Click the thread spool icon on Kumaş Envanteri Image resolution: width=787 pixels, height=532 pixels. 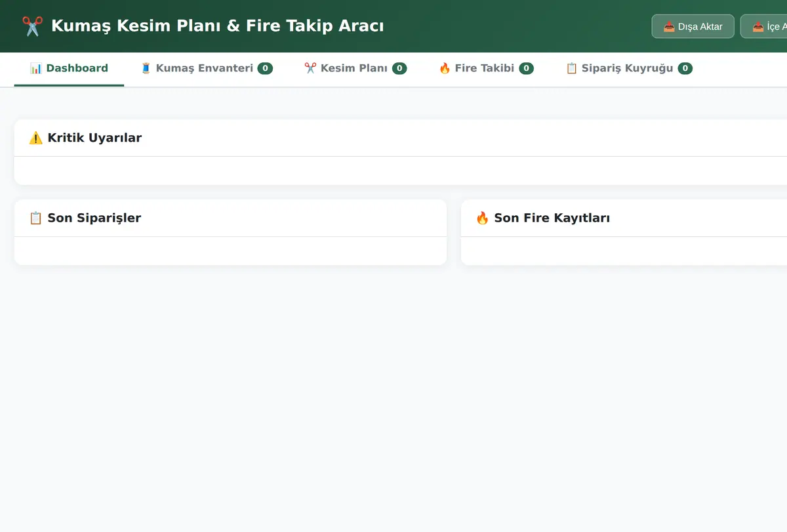(x=146, y=68)
